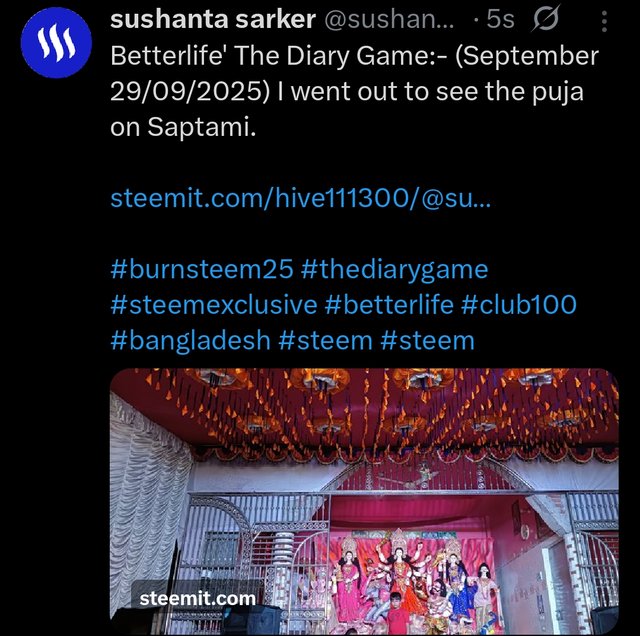Open the Steem logo profile avatar
The height and width of the screenshot is (636, 640).
click(56, 42)
